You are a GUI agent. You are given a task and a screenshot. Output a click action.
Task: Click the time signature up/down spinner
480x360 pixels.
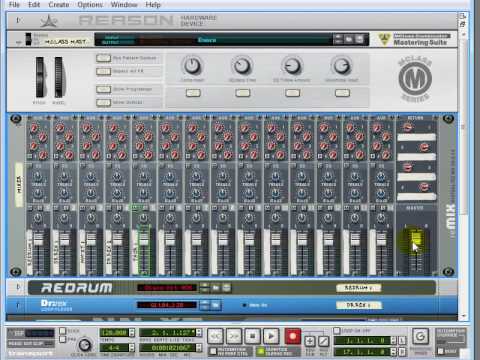tap(132, 348)
